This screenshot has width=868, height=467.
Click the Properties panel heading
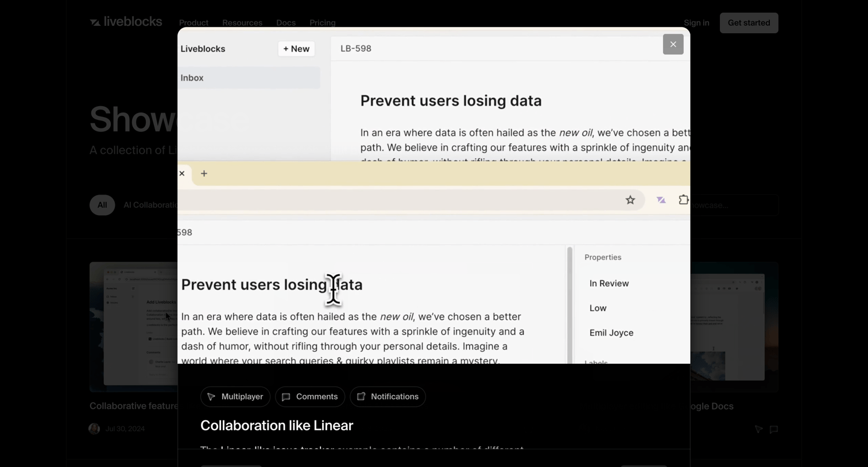coord(603,258)
